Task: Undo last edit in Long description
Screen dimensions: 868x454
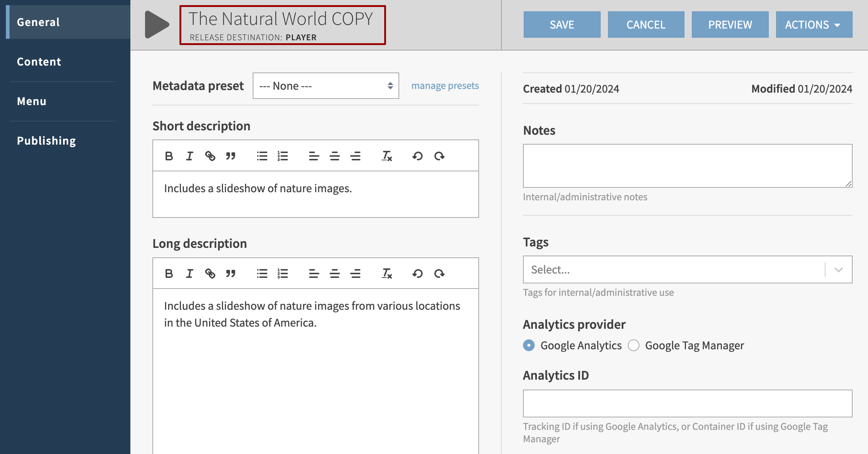Action: click(x=418, y=273)
